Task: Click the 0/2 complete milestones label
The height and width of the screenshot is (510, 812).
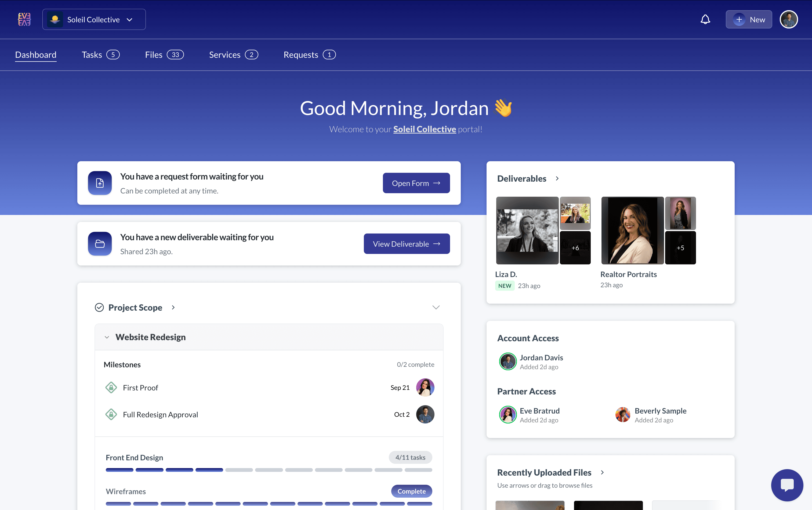Action: pos(415,365)
